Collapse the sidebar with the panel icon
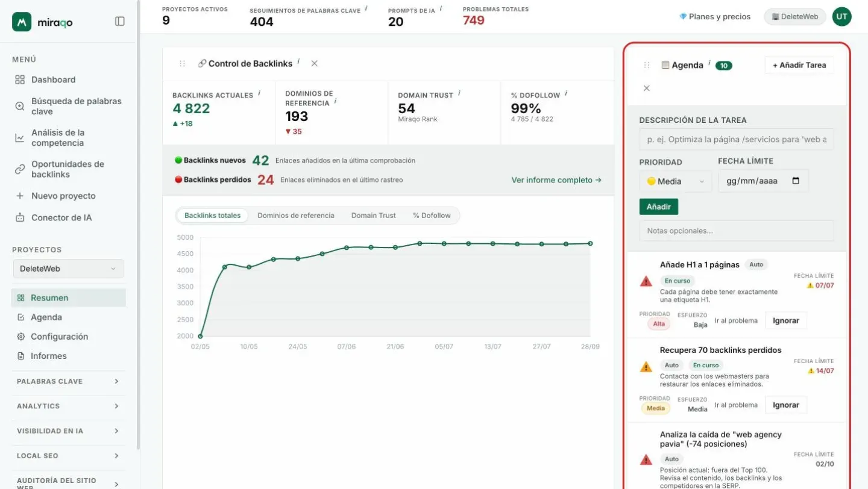Image resolution: width=868 pixels, height=489 pixels. point(120,22)
